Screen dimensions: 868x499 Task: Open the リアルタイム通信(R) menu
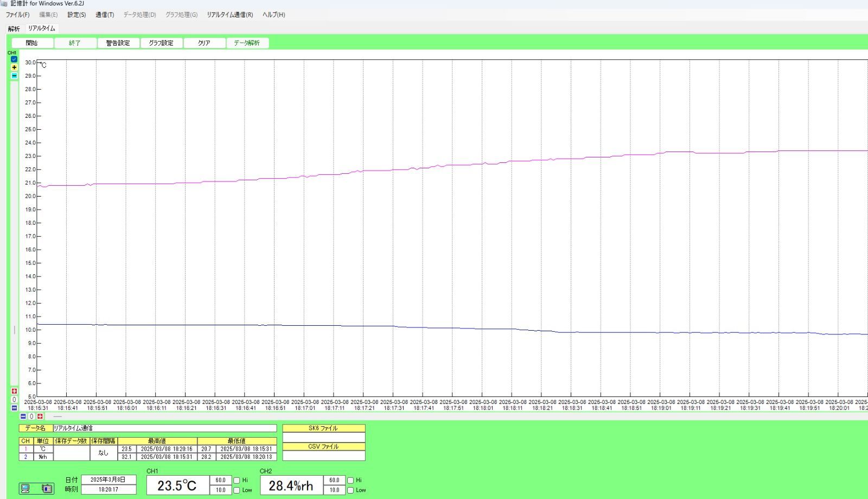229,15
